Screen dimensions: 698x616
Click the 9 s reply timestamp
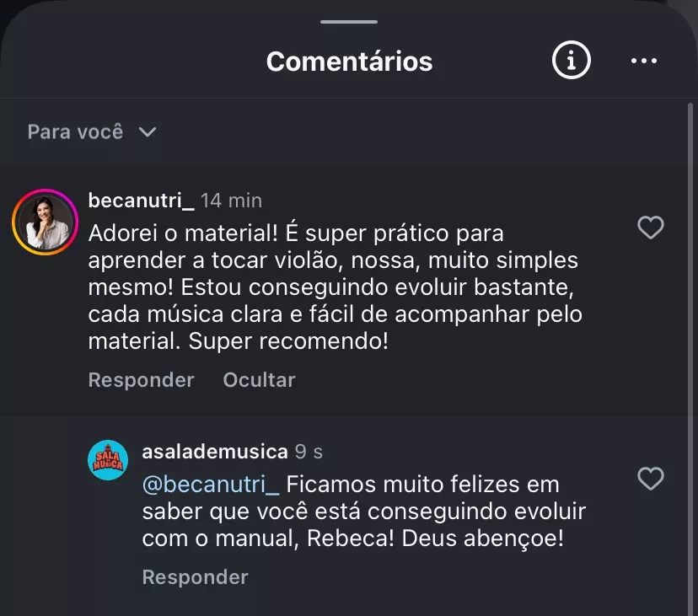309,452
